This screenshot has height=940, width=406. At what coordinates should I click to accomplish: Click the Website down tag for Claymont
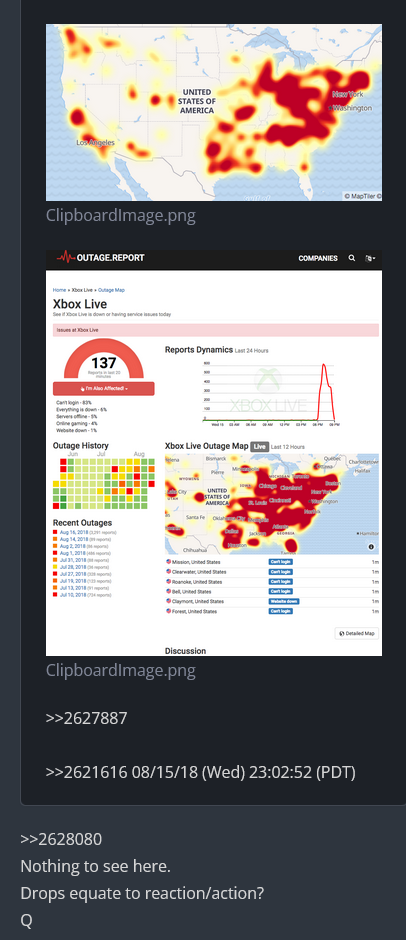tap(284, 601)
